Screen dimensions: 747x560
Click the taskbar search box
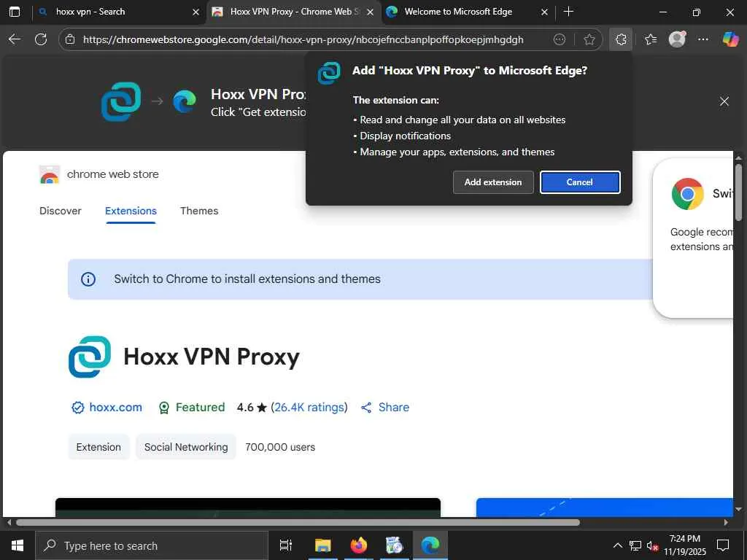click(152, 545)
